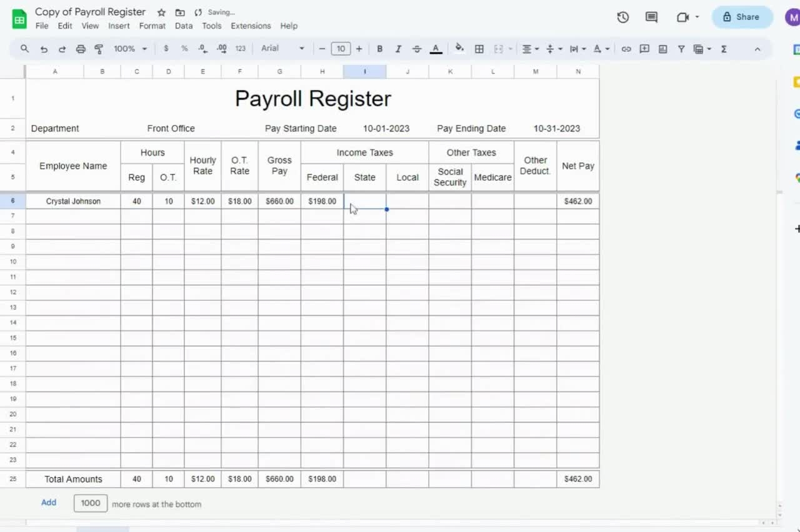This screenshot has width=800, height=532.
Task: Insert a chart using the chart icon
Action: (662, 48)
